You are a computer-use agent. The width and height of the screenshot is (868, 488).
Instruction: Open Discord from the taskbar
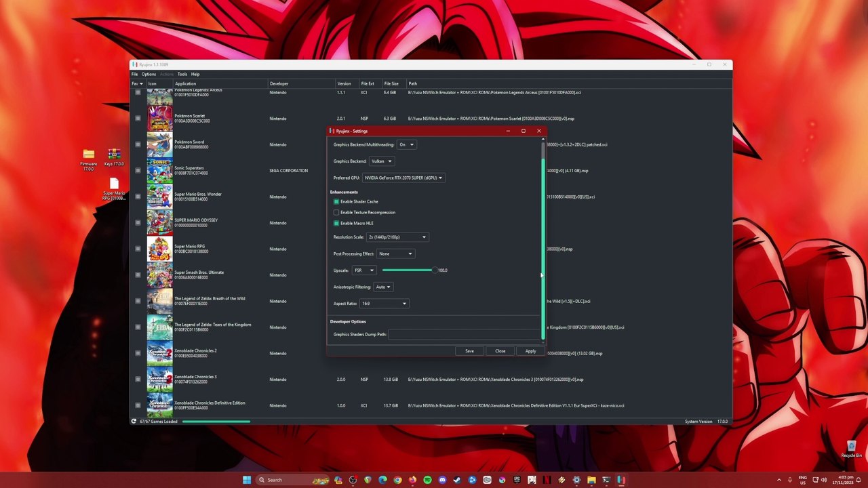click(x=442, y=480)
